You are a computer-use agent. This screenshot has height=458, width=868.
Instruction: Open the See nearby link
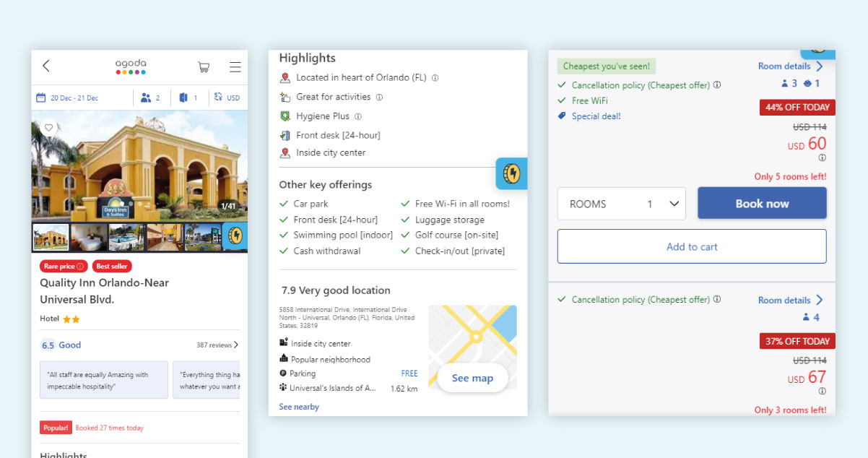[x=299, y=407]
